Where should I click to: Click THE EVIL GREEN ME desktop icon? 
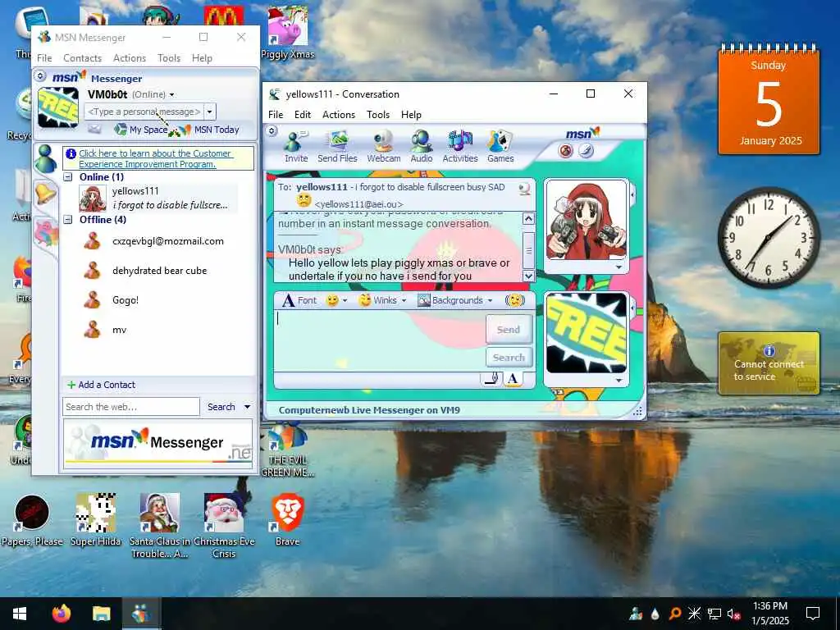[x=288, y=449]
